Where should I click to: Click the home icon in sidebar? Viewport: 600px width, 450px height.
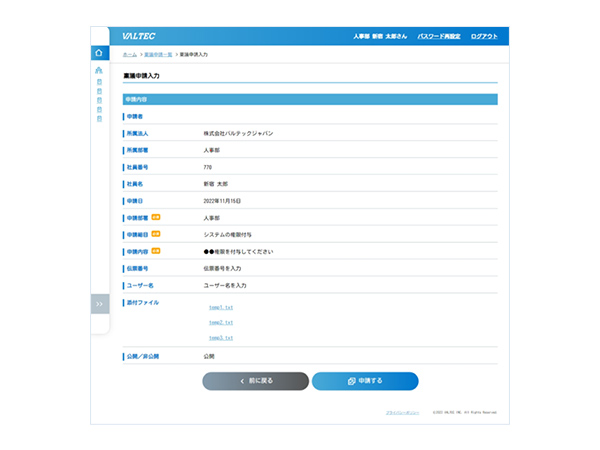[99, 53]
